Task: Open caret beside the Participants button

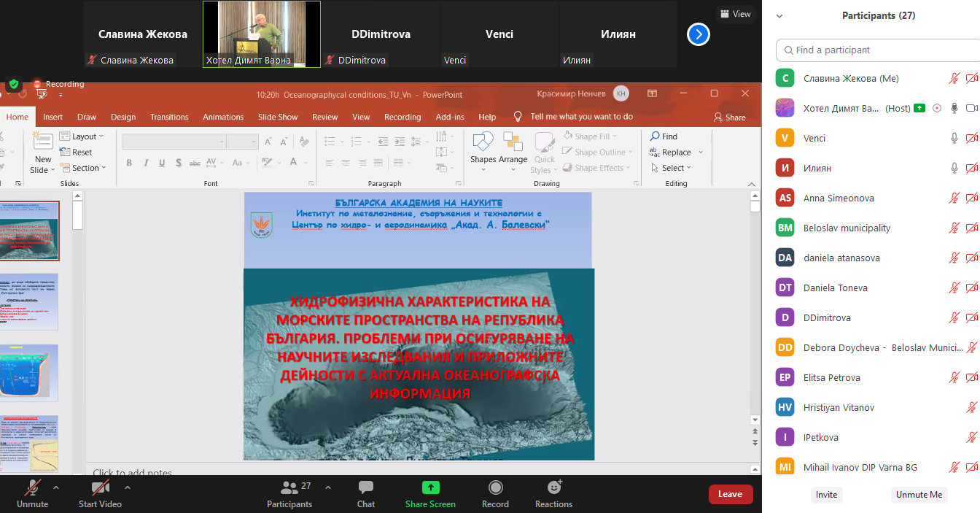Action: click(328, 487)
